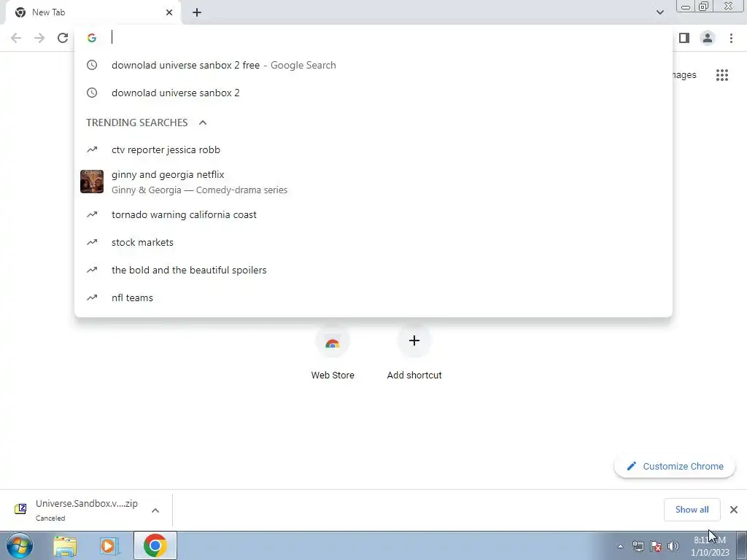Open the profile avatar icon
747x560 pixels.
tap(708, 38)
